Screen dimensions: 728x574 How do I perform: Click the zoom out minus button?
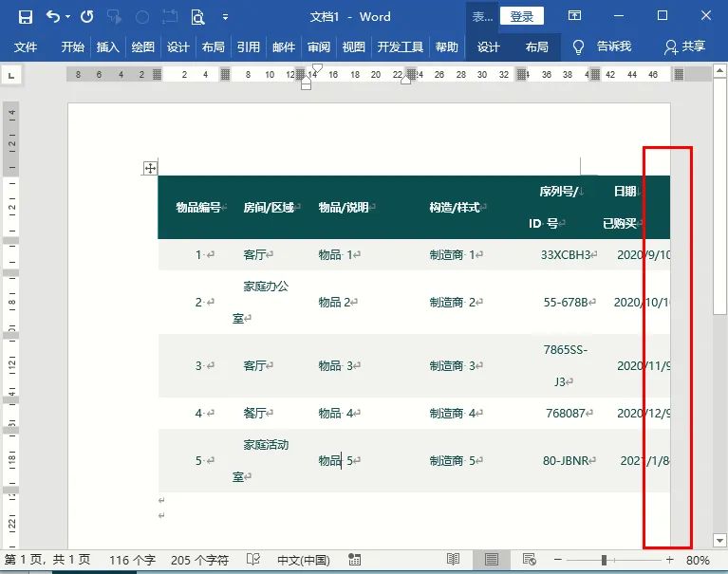(558, 560)
